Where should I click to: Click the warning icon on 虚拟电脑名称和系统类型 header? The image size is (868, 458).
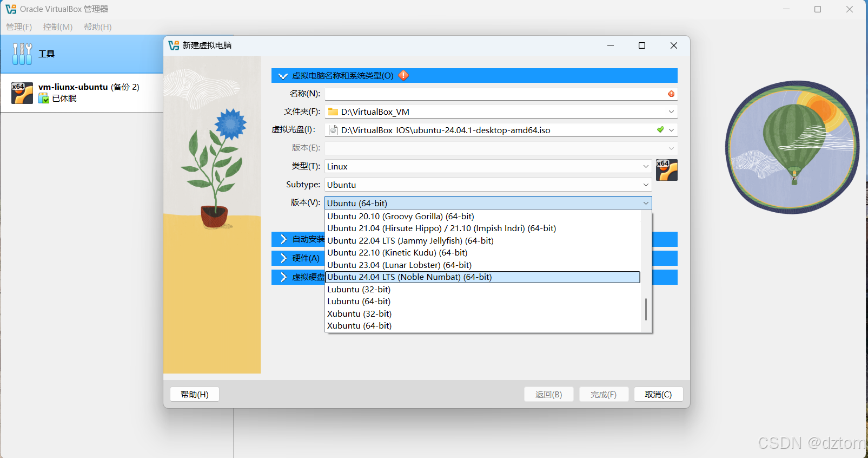coord(403,75)
